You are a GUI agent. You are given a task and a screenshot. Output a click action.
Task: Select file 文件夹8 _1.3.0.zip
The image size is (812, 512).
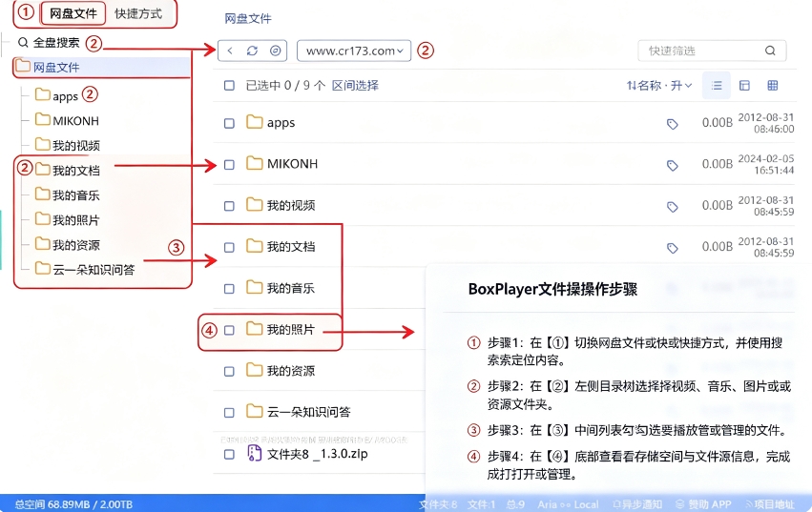(x=317, y=454)
